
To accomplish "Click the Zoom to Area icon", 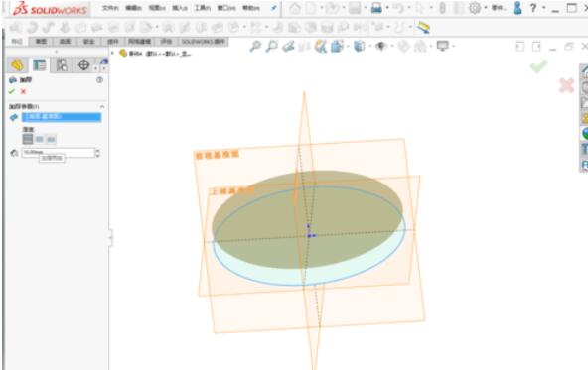I will click(x=272, y=46).
